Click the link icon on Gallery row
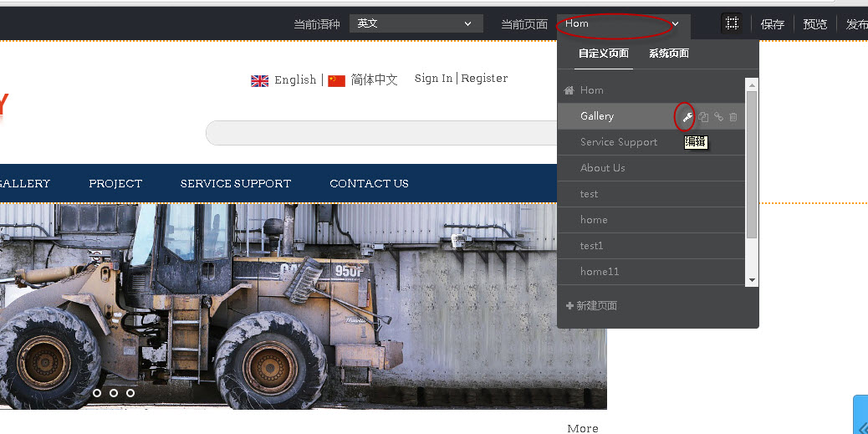This screenshot has width=868, height=434. (x=718, y=117)
